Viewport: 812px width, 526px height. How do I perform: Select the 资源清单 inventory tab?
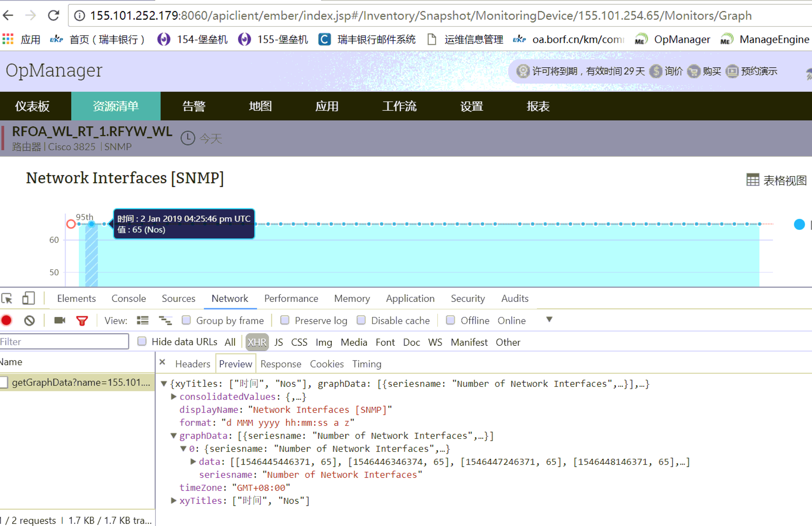click(116, 106)
